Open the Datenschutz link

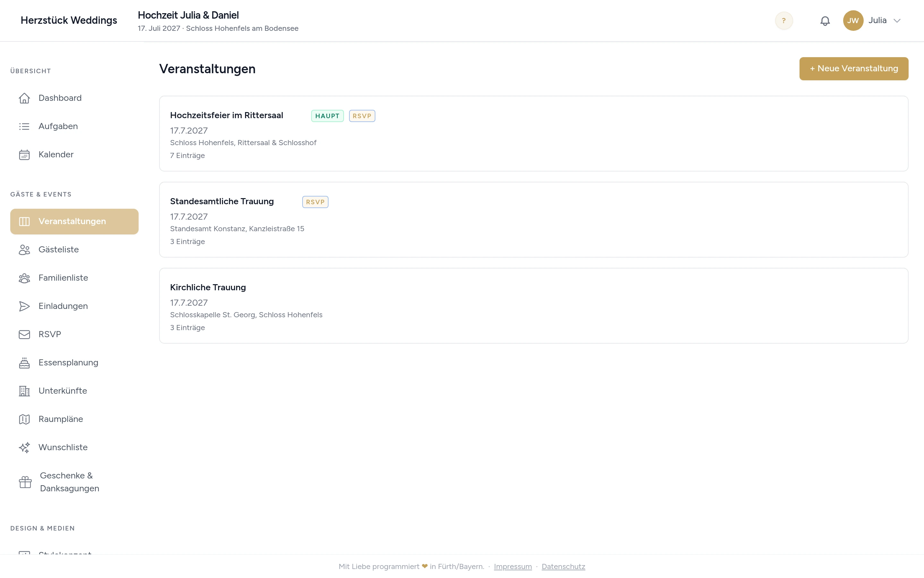click(x=563, y=566)
